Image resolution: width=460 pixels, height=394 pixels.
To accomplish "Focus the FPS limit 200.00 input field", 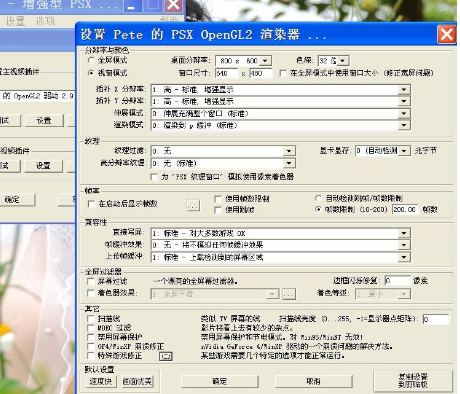I will [405, 209].
